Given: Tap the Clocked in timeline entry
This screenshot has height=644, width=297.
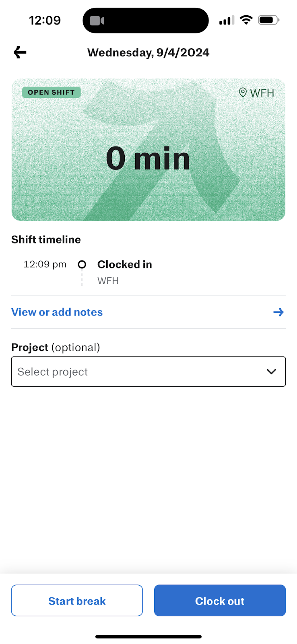Looking at the screenshot, I should (x=125, y=264).
